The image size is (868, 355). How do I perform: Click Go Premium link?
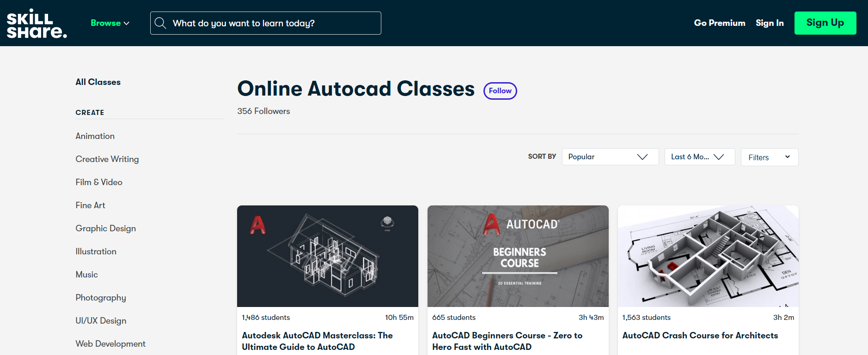(x=720, y=23)
